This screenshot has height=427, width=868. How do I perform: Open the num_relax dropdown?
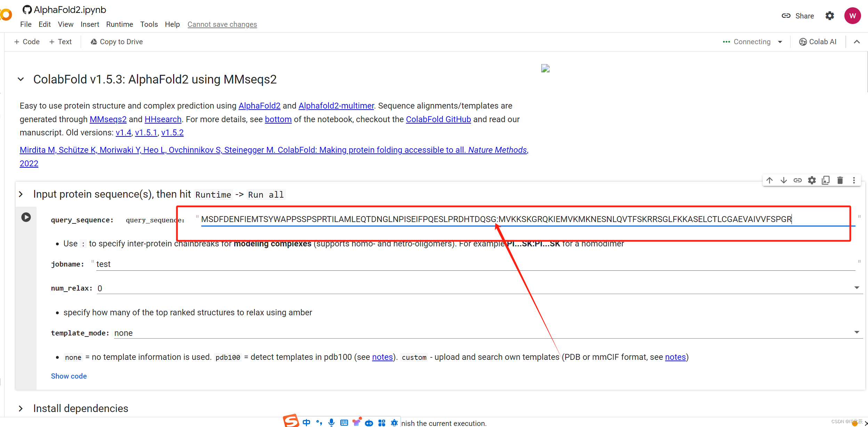[857, 288]
